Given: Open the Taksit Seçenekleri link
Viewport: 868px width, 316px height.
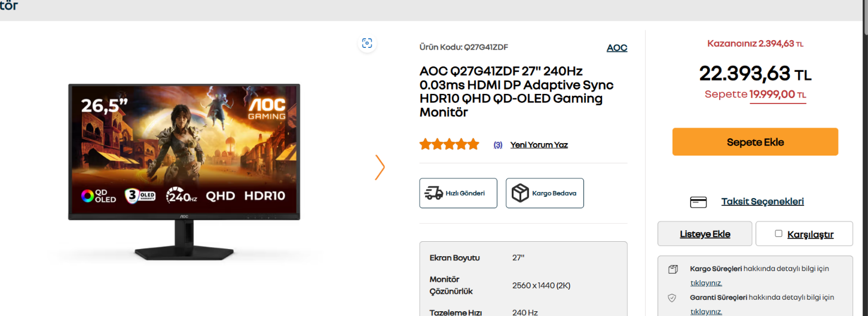Looking at the screenshot, I should click(762, 202).
